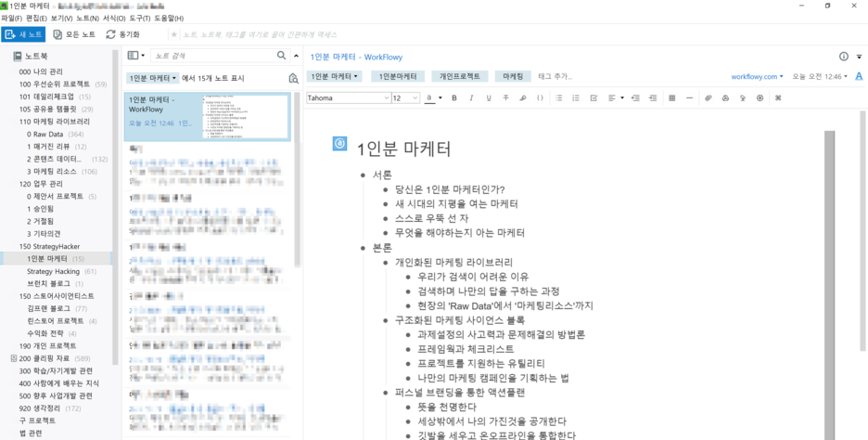This screenshot has width=868, height=440.
Task: Decrease the indent level
Action: [635, 98]
